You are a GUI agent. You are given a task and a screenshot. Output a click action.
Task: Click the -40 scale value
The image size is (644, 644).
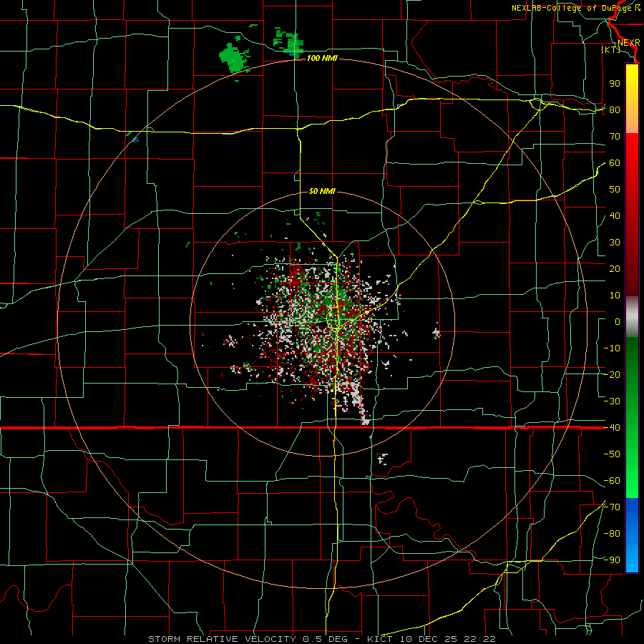tap(612, 428)
